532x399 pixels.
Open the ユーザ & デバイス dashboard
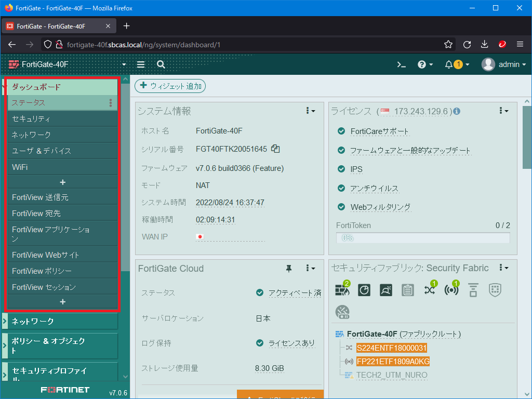click(62, 151)
